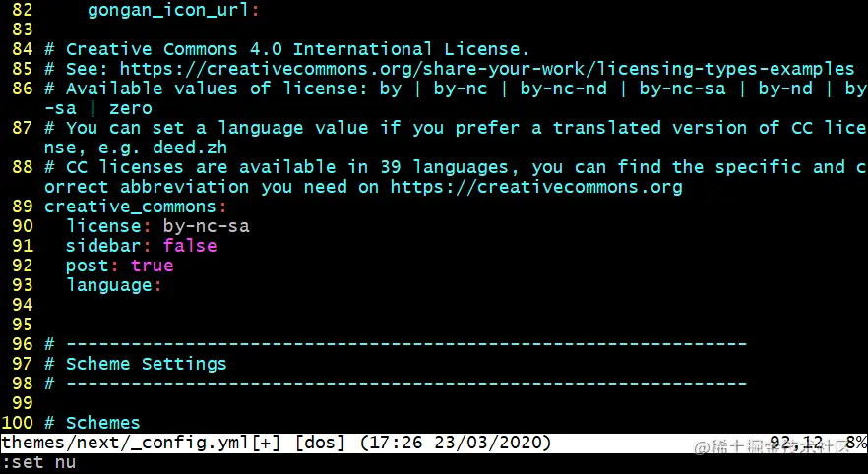Click the 'deed.zh' example text
This screenshot has height=474, width=868.
(190, 148)
